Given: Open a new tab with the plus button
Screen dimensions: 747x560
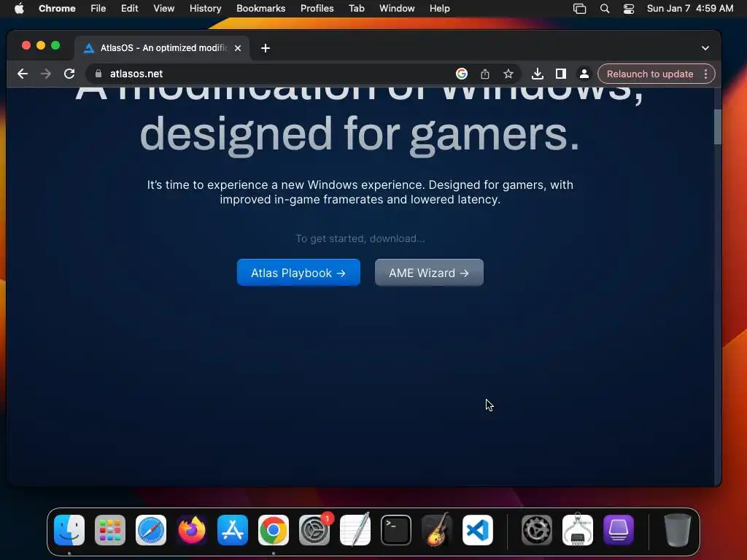Looking at the screenshot, I should [x=266, y=48].
